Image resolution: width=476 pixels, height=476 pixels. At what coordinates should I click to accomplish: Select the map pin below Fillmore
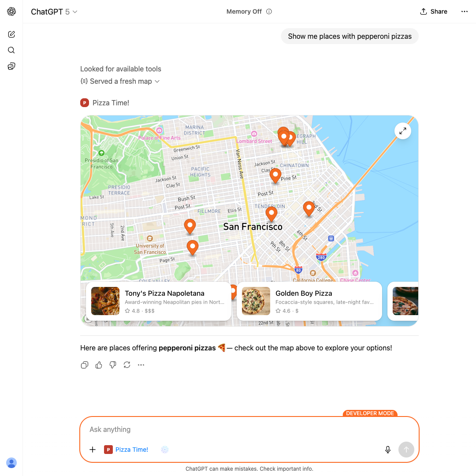pyautogui.click(x=190, y=227)
